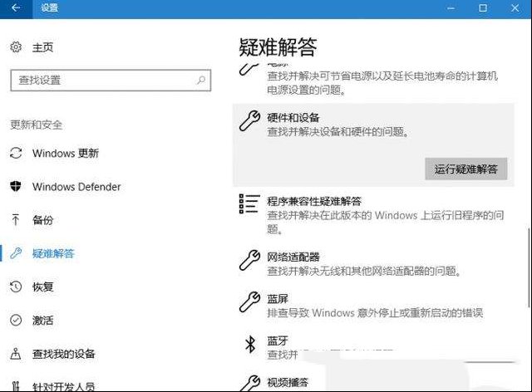Image resolution: width=532 pixels, height=392 pixels.
Task: Click the Windows Defender shield icon
Action: click(x=16, y=186)
